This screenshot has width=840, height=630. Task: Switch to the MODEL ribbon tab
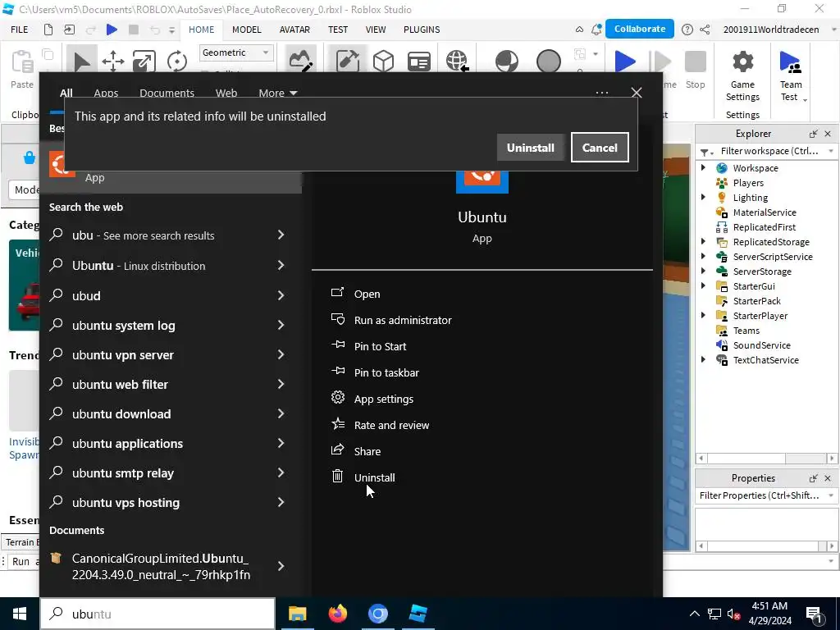click(x=246, y=30)
